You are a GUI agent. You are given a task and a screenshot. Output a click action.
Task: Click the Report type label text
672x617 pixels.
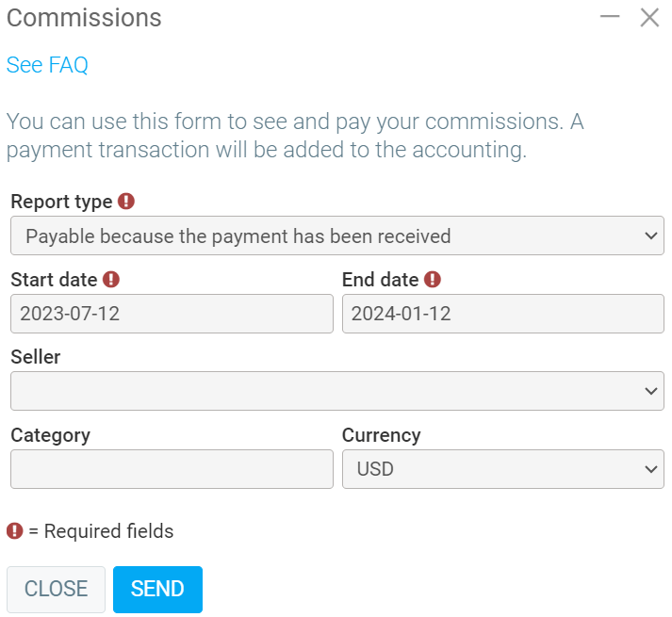tap(61, 202)
